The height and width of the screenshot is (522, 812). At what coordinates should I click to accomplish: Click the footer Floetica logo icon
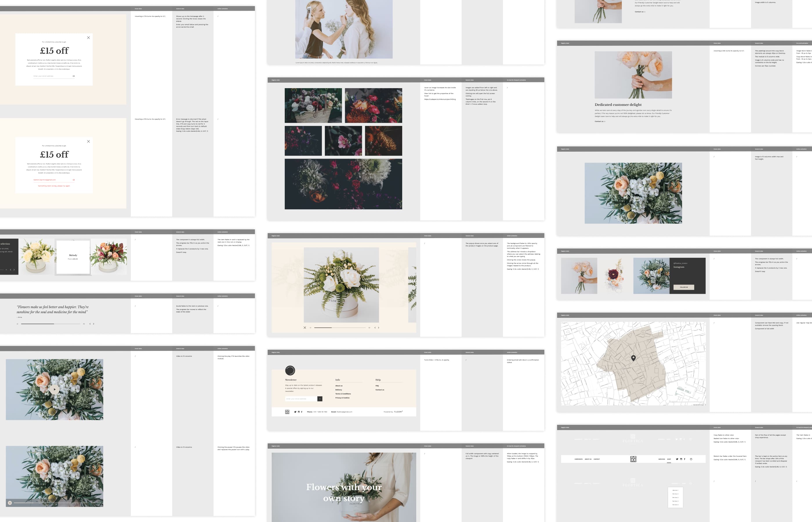tap(287, 412)
